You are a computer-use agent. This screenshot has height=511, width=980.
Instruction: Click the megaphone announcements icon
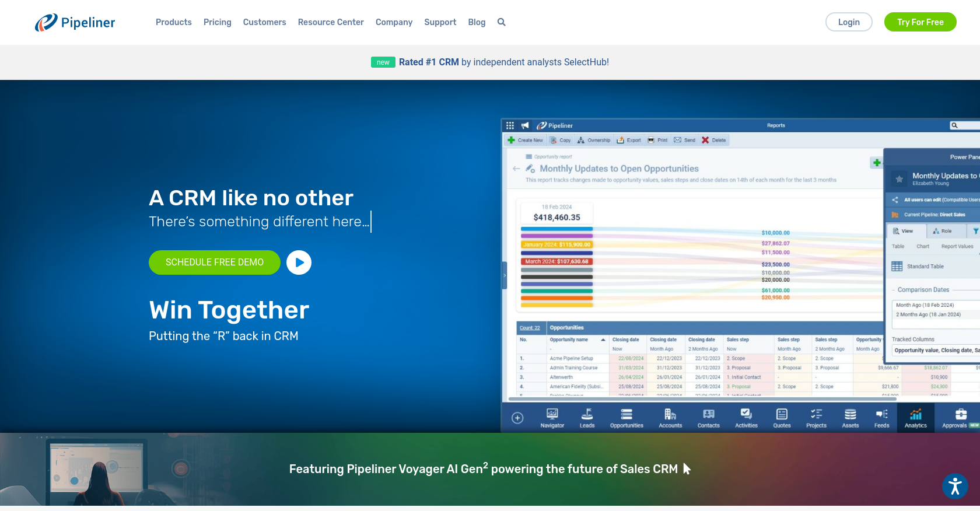coord(525,125)
